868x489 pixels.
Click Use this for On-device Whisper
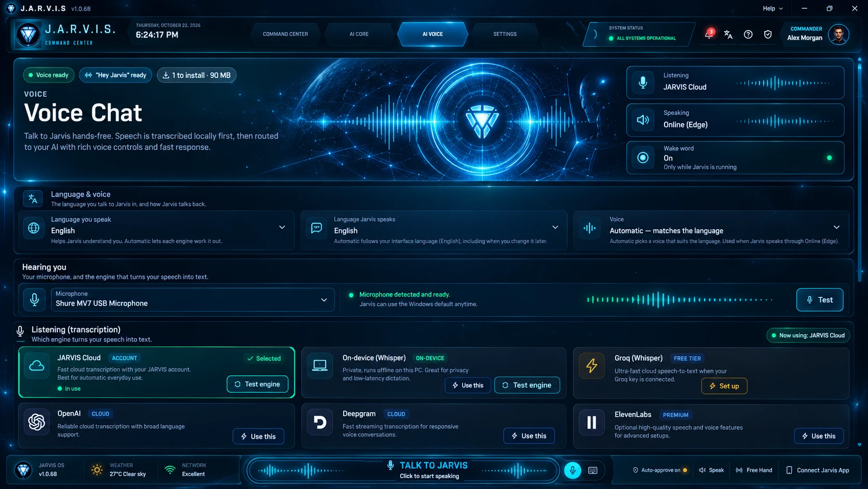click(x=468, y=385)
